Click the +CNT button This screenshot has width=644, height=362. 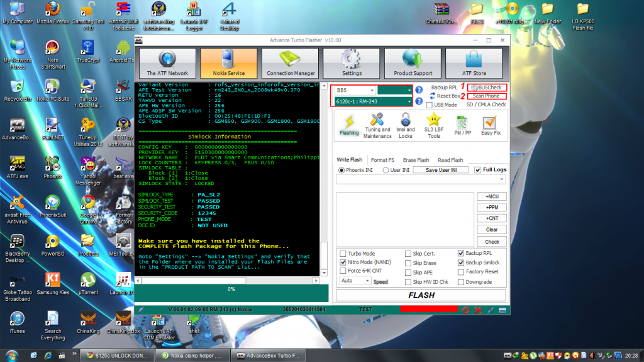tap(492, 218)
